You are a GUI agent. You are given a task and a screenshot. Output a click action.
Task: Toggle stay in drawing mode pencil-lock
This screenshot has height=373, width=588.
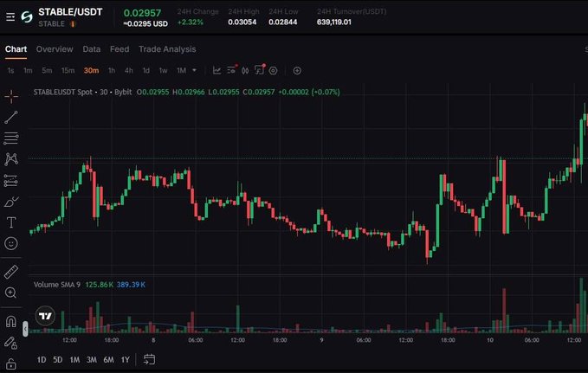(11, 343)
